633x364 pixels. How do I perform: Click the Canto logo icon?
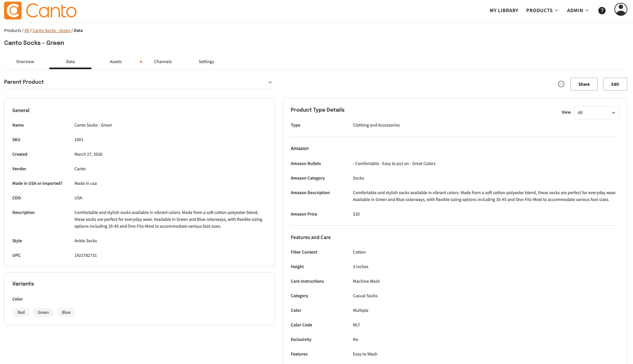[x=13, y=11]
